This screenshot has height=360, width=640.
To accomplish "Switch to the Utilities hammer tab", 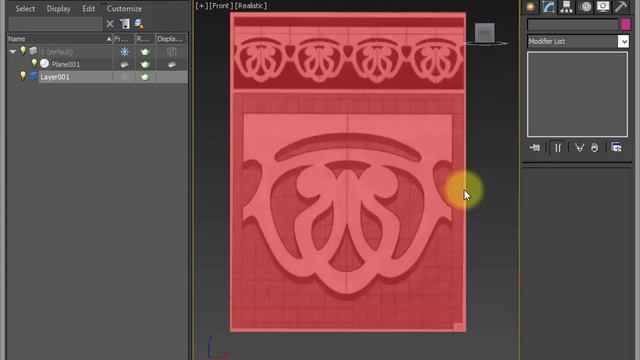I will [x=621, y=7].
